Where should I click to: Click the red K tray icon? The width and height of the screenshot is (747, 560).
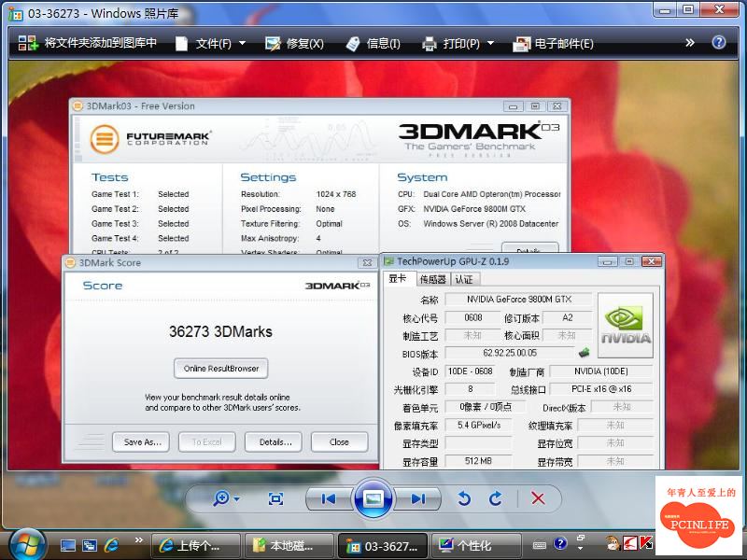(x=646, y=543)
